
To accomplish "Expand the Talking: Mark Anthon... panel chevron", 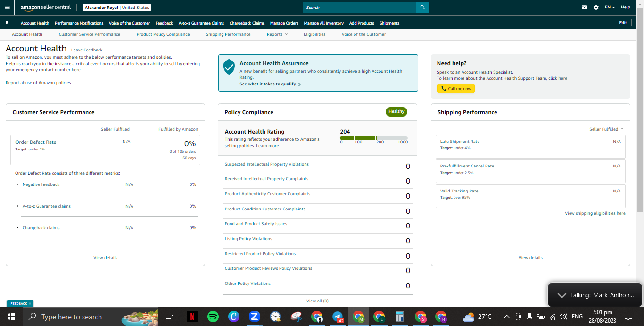I will [561, 295].
